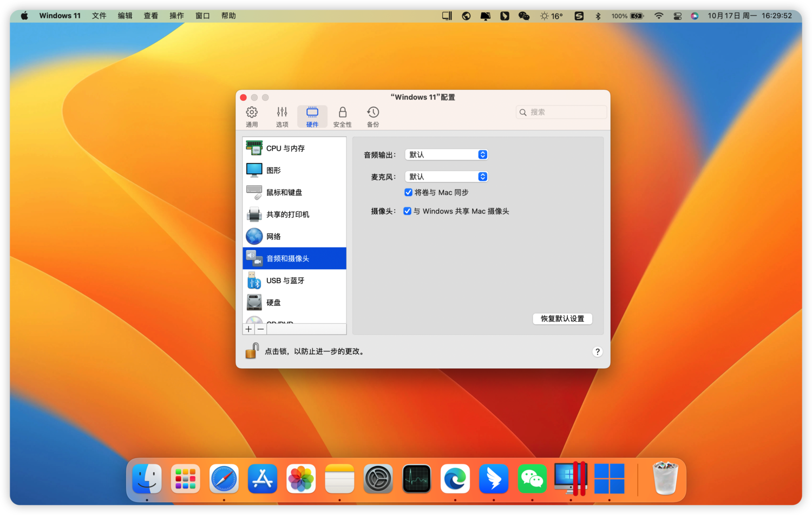Open USB 与蓝牙 settings in sidebar

(x=294, y=281)
